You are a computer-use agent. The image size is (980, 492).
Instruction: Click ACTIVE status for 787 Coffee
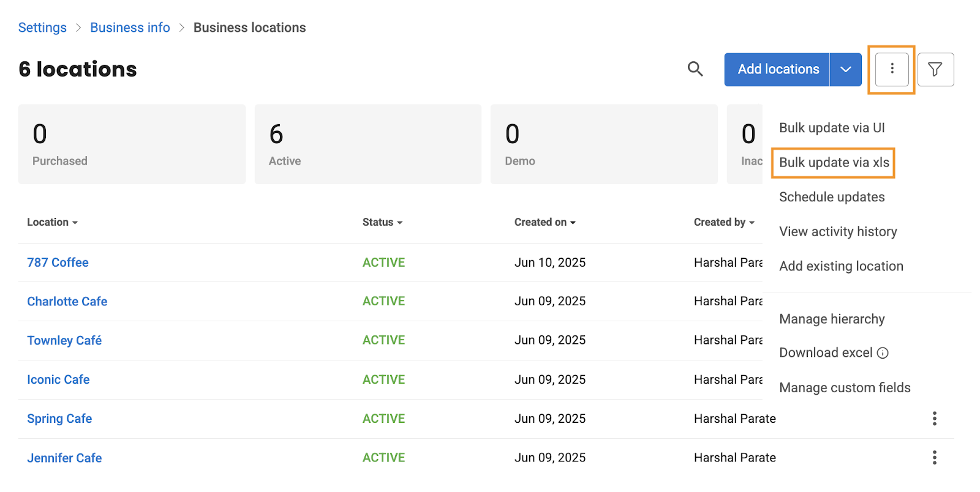click(x=383, y=263)
